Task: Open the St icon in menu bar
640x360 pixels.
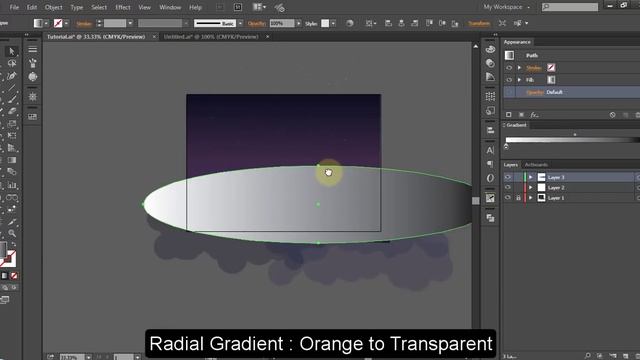Action: tap(238, 7)
